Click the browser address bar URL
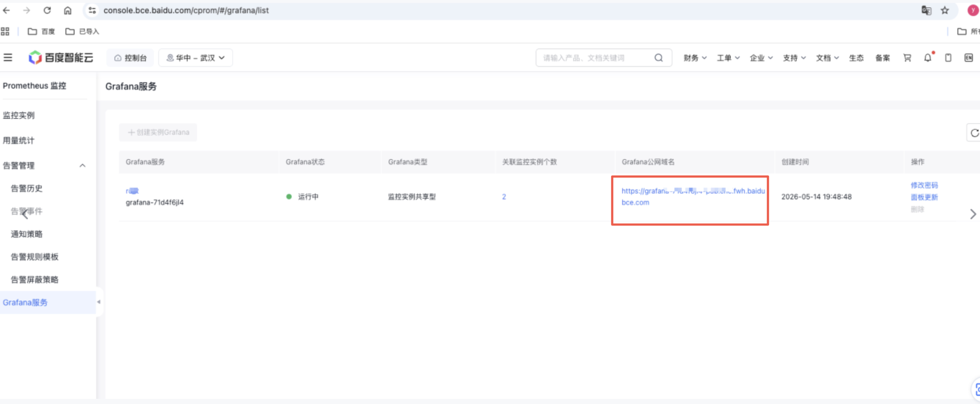 pos(186,10)
